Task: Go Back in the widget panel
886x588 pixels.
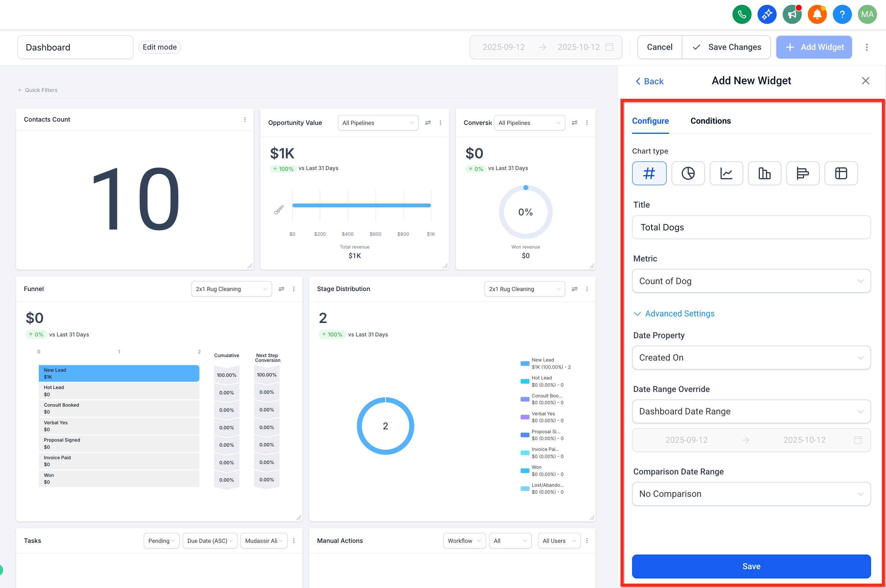Action: click(649, 81)
